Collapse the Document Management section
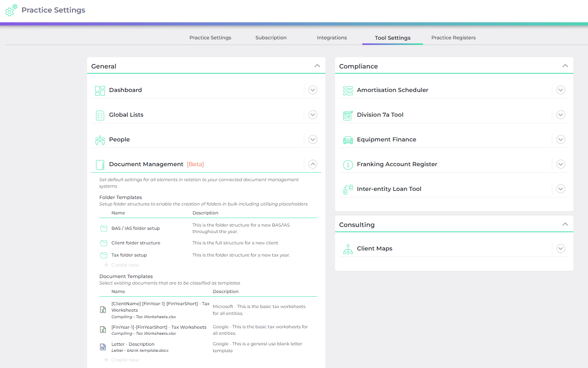 click(312, 164)
